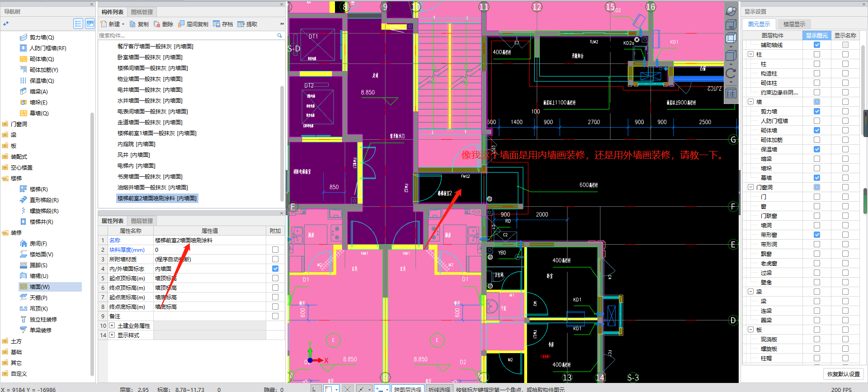
Task: Check the 附加 box for 块料厚度(mm)
Action: tap(275, 250)
